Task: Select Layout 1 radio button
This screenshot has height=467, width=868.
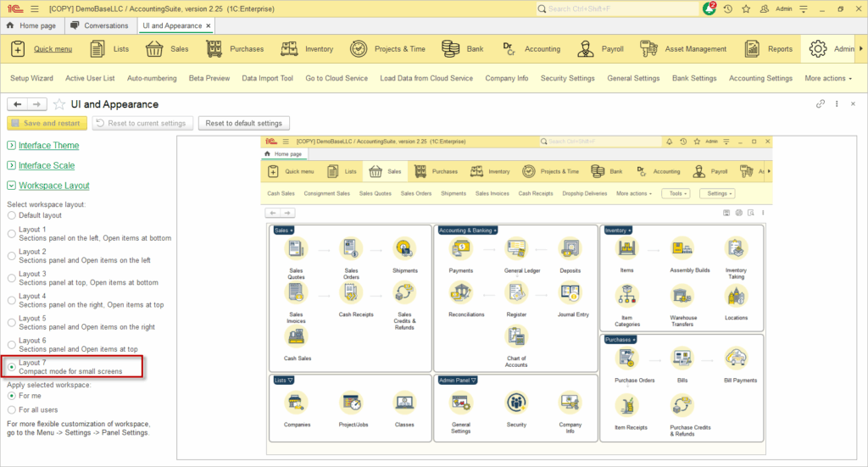Action: [x=12, y=234]
